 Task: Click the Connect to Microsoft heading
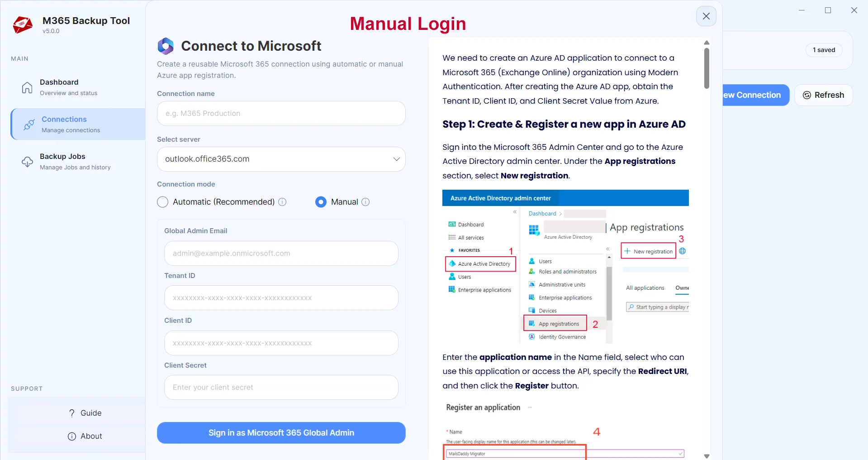pos(251,46)
